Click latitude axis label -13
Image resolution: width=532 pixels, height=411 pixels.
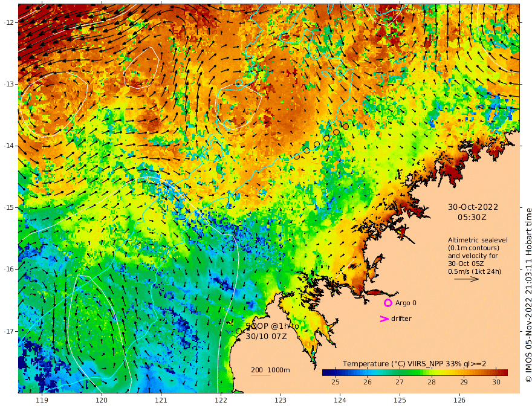tap(9, 84)
